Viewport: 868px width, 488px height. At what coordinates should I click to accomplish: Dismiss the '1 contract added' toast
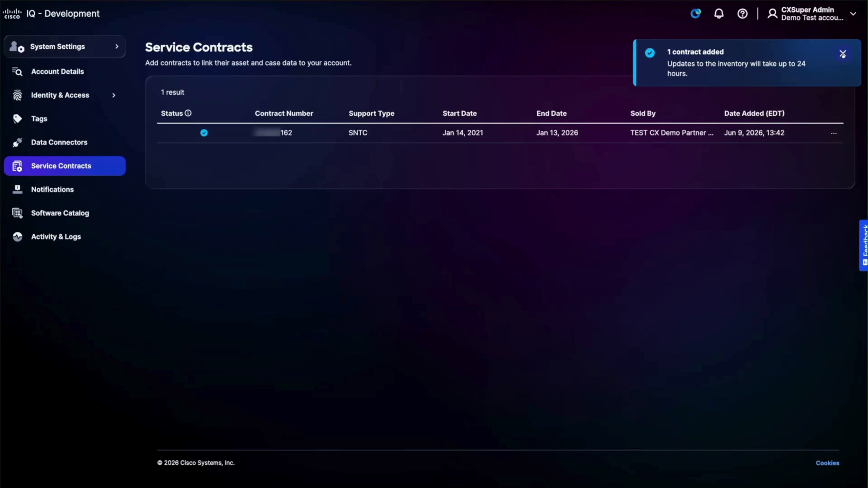(843, 54)
